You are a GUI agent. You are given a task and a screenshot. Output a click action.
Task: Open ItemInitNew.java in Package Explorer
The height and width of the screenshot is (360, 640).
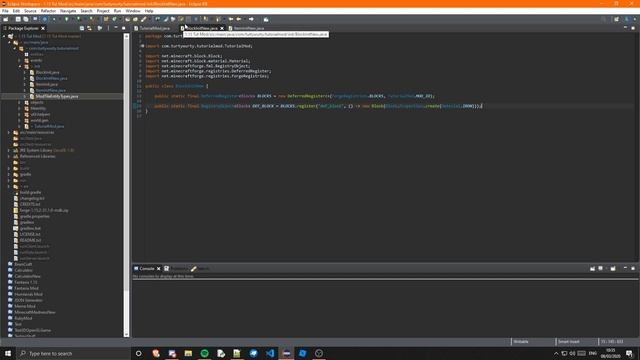pyautogui.click(x=51, y=90)
